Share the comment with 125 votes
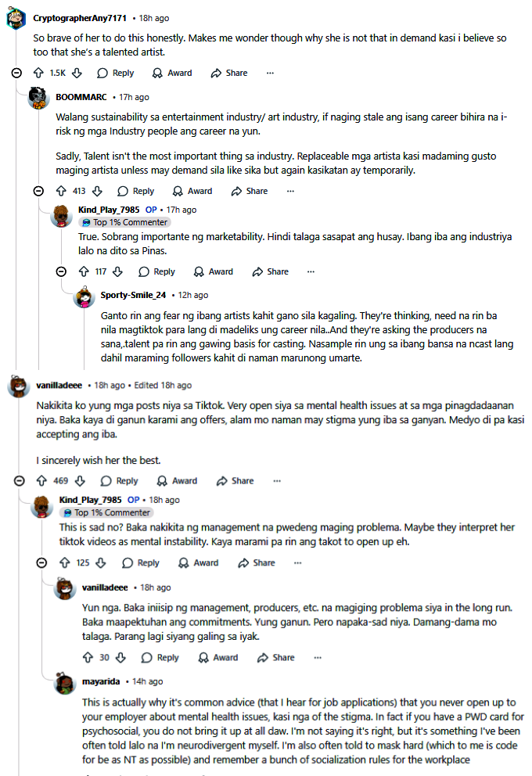The image size is (532, 776). point(257,562)
